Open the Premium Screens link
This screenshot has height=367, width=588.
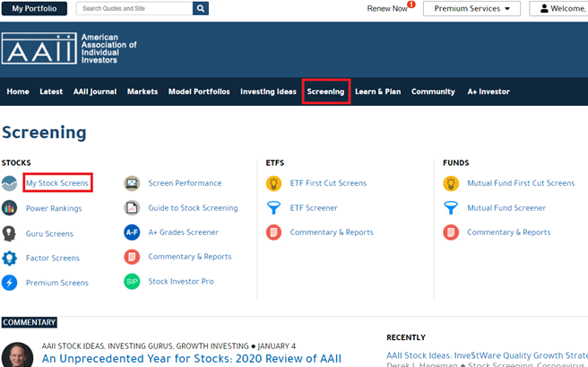[57, 283]
